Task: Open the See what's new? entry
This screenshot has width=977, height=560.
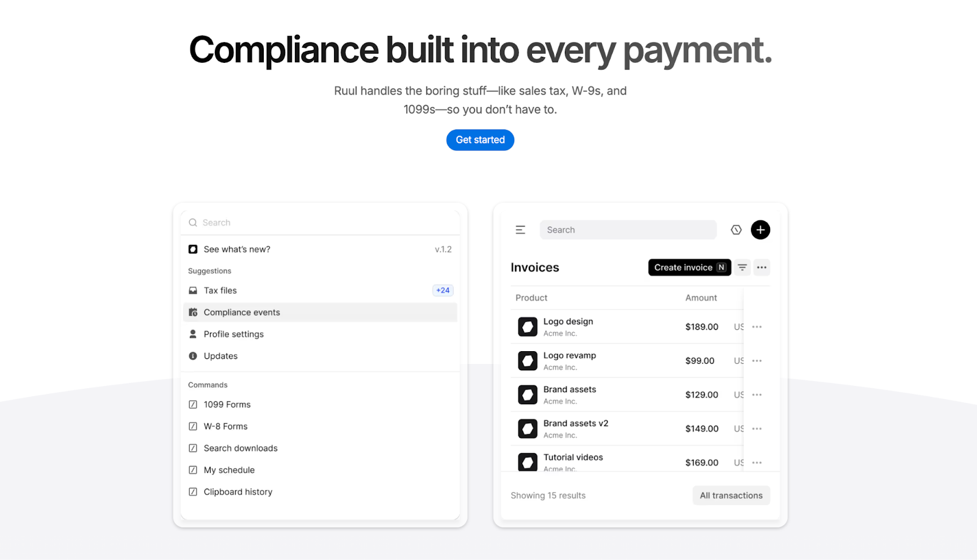Action: [320, 249]
